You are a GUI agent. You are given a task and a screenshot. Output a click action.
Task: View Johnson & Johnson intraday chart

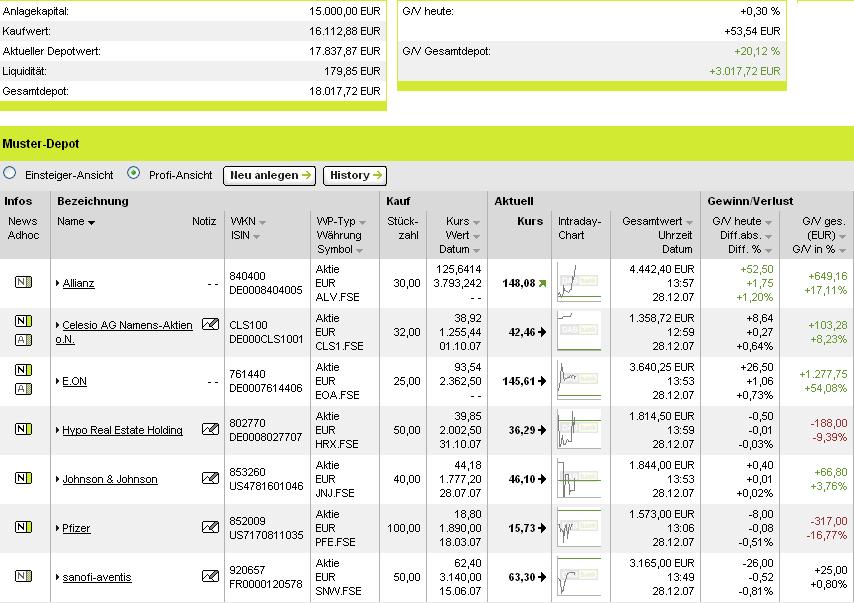[x=579, y=478]
